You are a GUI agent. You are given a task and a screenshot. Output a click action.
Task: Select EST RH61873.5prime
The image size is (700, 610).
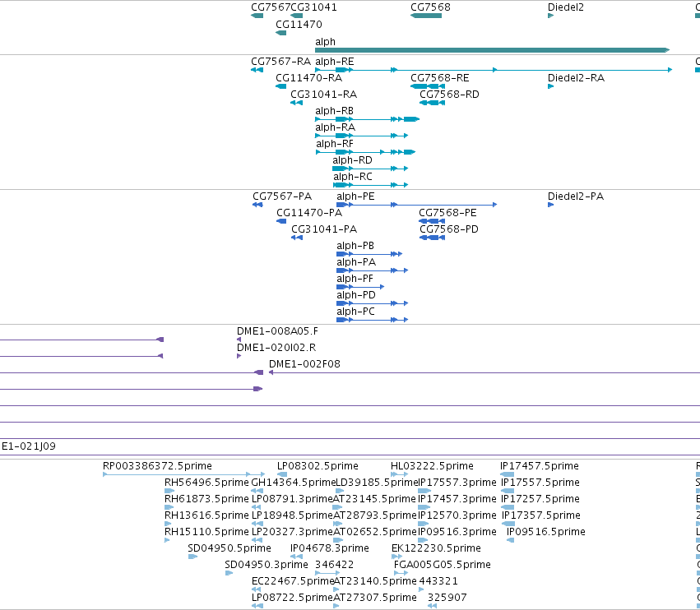tap(169, 507)
